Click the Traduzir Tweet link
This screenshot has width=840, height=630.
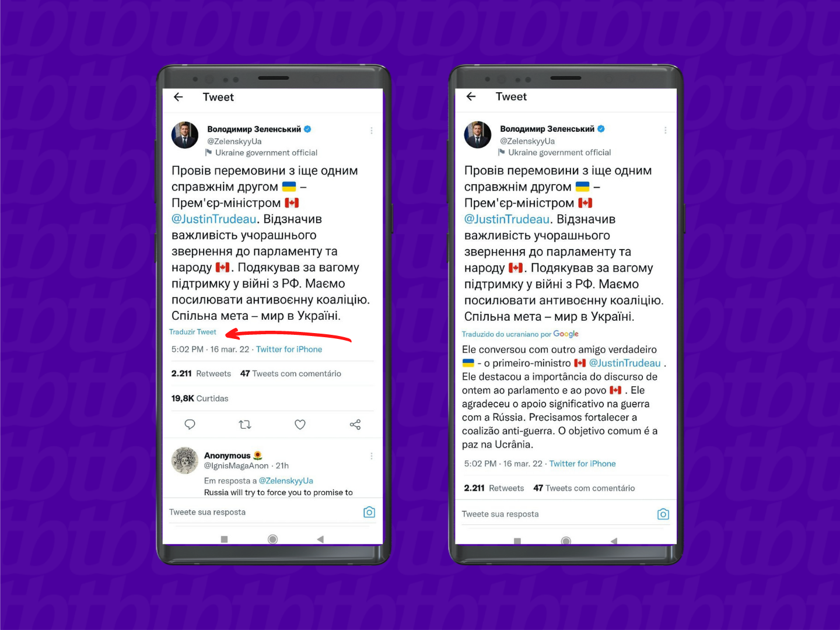point(192,332)
